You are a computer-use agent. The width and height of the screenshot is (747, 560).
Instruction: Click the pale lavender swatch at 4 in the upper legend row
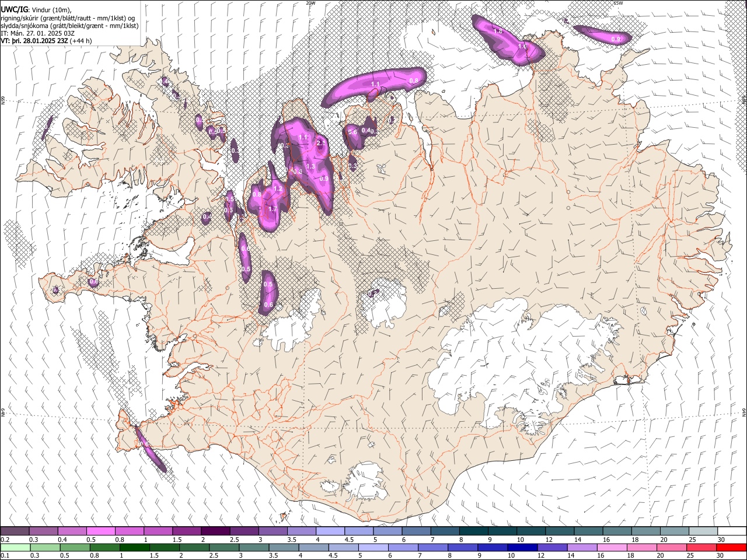330,531
